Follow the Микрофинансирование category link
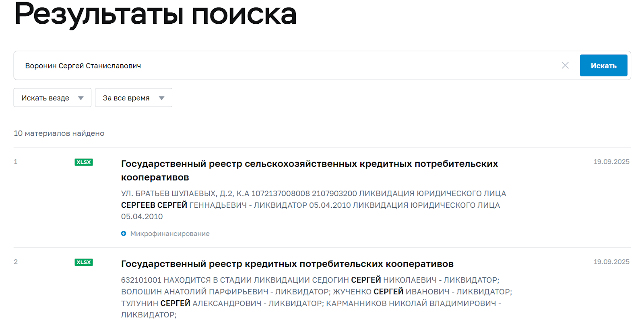Screen dimensions: 644x324 [170, 234]
